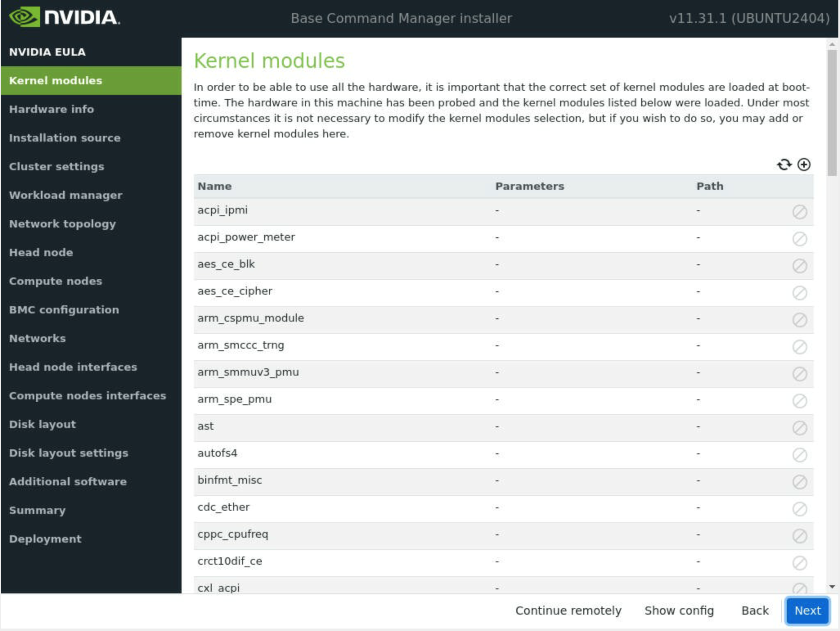840x631 pixels.
Task: Click remove icon for binfmt_misc row
Action: coord(799,482)
